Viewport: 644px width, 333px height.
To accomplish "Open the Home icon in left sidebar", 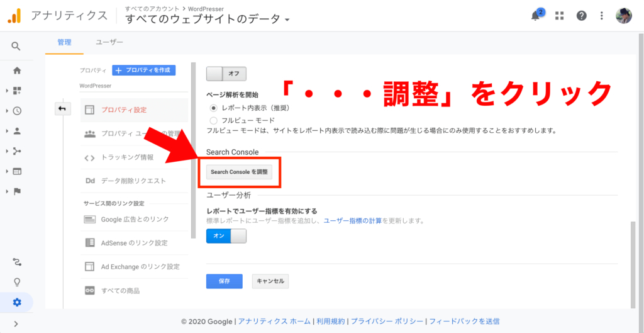I will pos(17,71).
